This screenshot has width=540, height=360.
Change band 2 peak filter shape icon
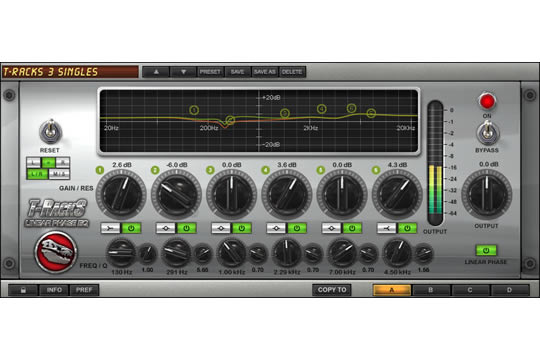(x=166, y=228)
